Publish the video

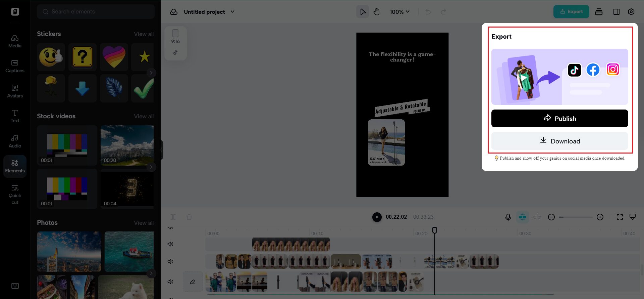click(x=559, y=118)
